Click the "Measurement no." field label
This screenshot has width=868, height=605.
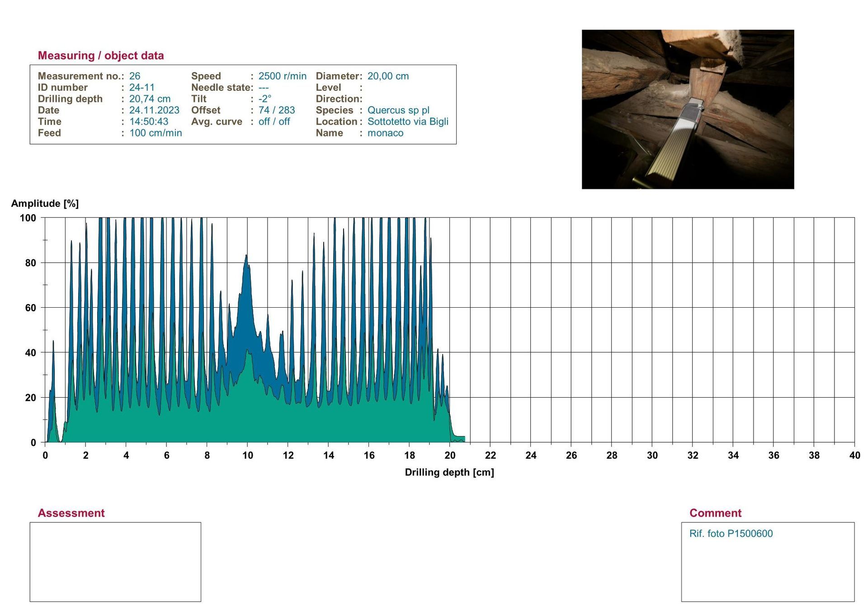[x=79, y=76]
